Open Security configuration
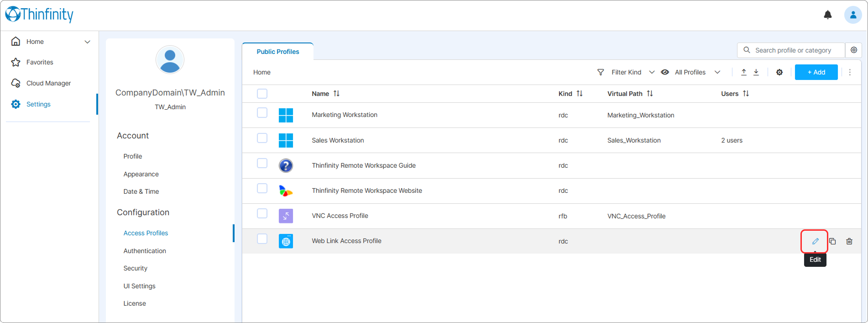This screenshot has height=323, width=868. click(135, 268)
